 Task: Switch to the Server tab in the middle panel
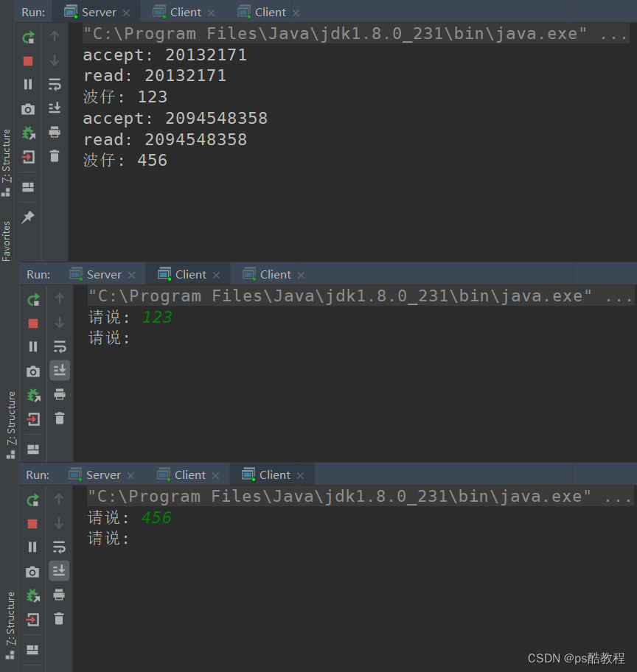[102, 274]
